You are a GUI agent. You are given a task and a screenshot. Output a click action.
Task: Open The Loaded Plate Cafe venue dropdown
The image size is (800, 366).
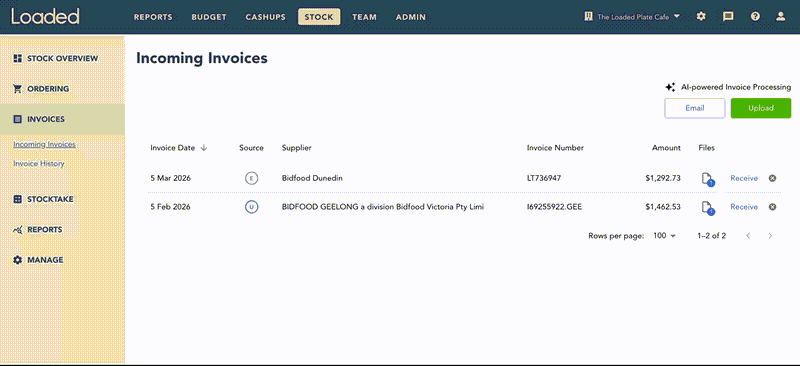point(632,16)
